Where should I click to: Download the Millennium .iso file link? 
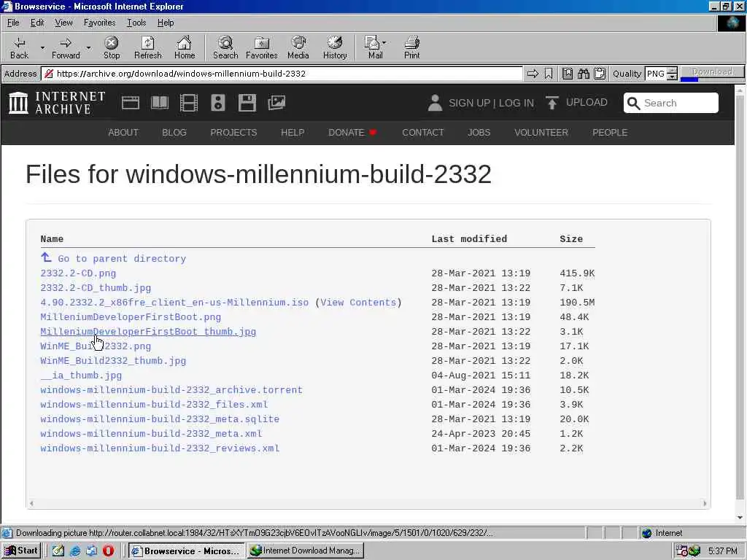tap(174, 303)
